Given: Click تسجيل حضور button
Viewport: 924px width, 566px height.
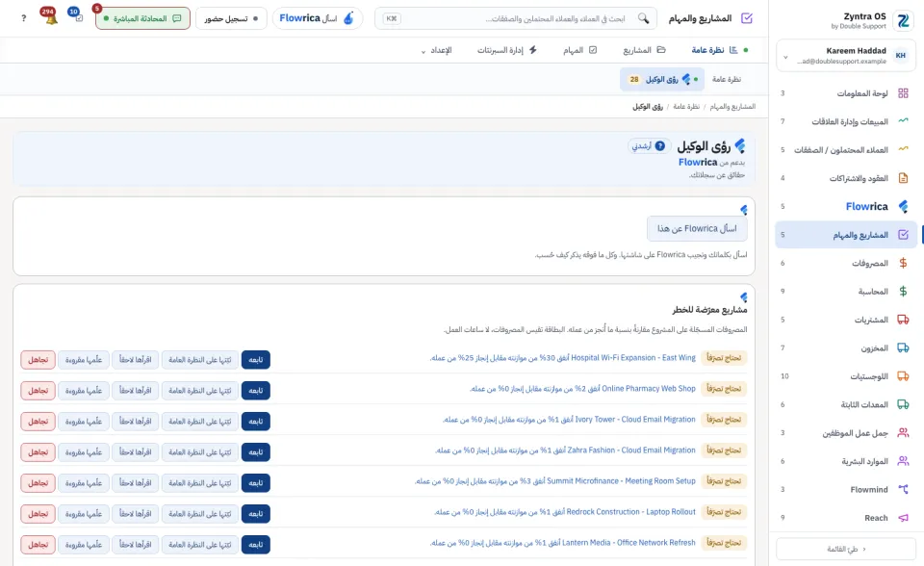Looking at the screenshot, I should [x=231, y=18].
